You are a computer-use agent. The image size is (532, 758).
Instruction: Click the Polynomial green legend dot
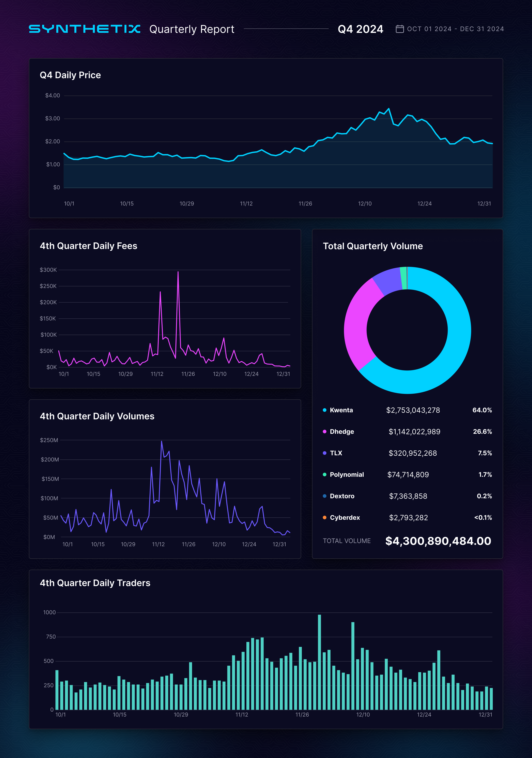[324, 474]
